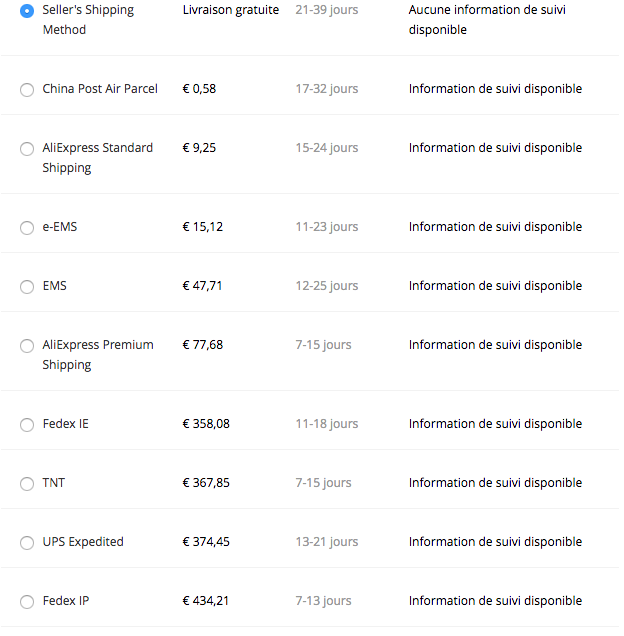Click the € 15,12 e-EMS price
This screenshot has height=636, width=624.
click(x=202, y=227)
